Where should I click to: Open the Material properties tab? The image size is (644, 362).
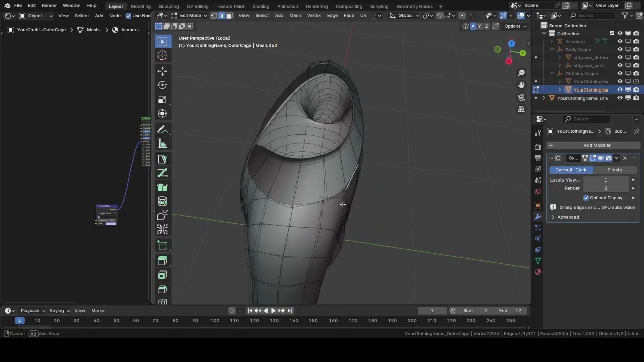point(538,272)
